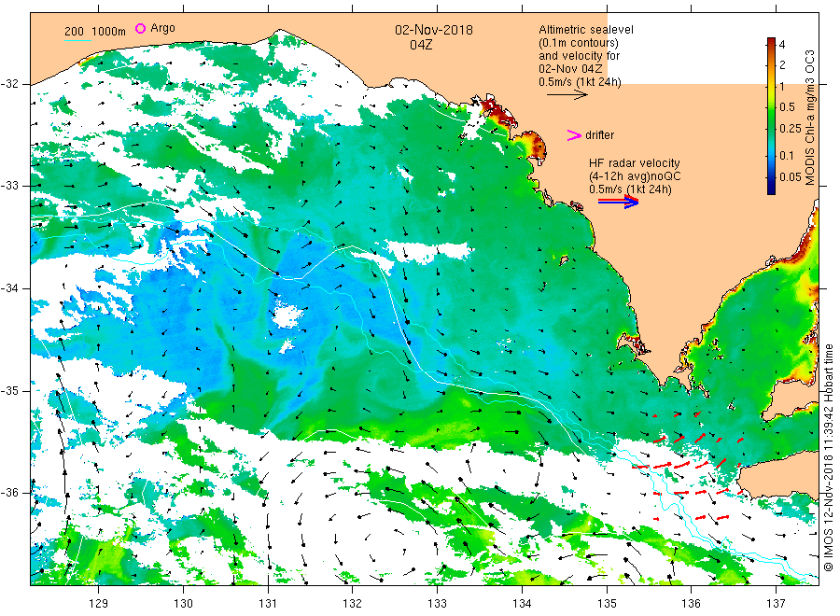Click the altimetric '0.5m/s (1kt 24h)' scale text
This screenshot has height=616, width=840.
coord(580,82)
